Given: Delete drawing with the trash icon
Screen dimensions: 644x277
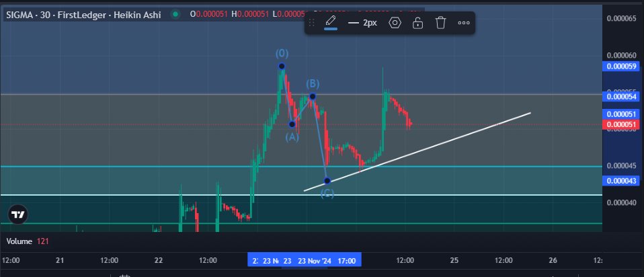Looking at the screenshot, I should (x=441, y=23).
